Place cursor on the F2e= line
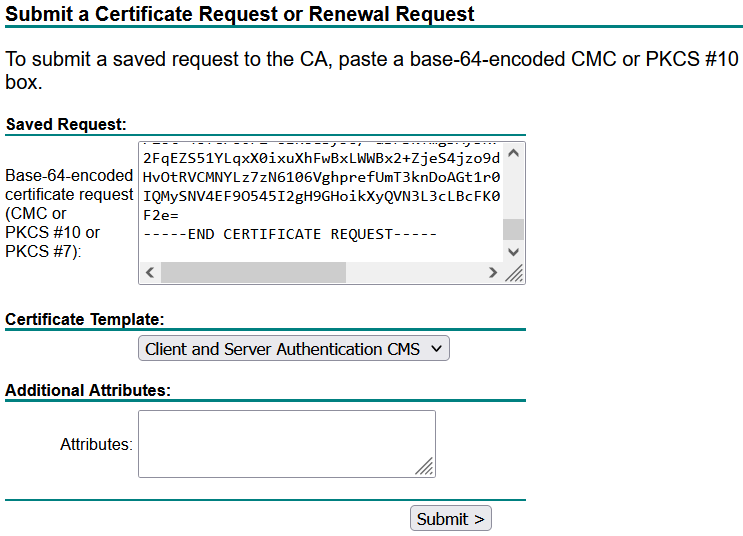 pyautogui.click(x=161, y=215)
